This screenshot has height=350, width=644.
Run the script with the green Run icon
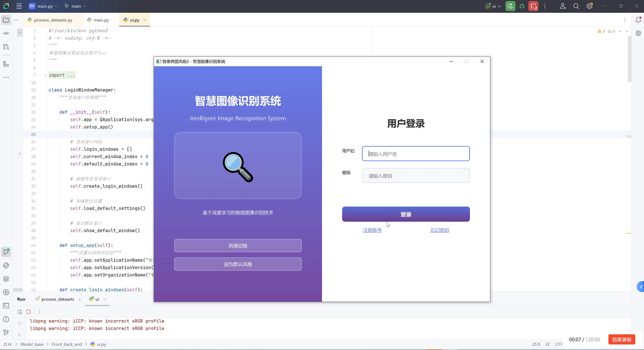click(x=510, y=6)
